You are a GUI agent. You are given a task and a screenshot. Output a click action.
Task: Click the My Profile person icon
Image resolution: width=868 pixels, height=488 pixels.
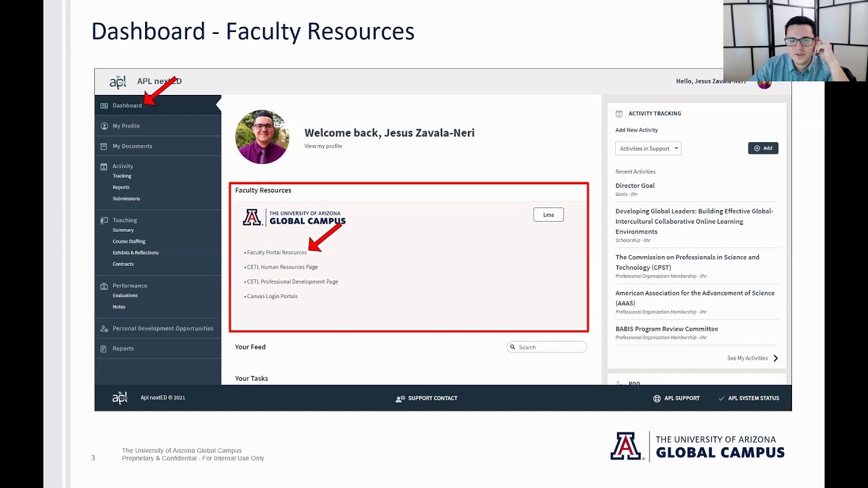tap(104, 126)
